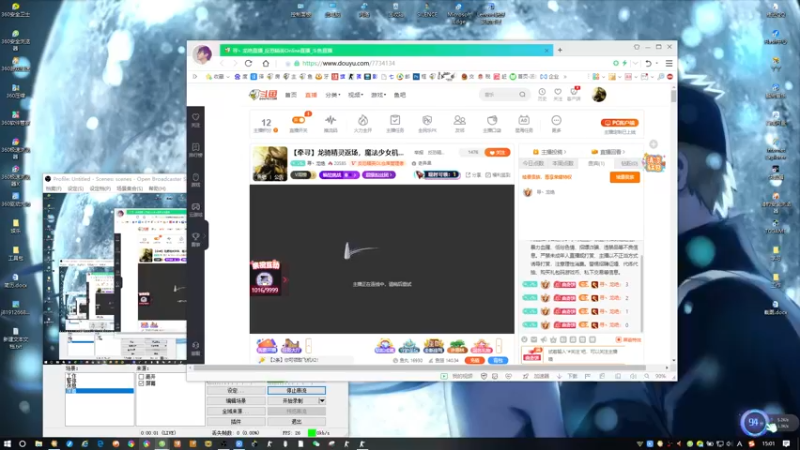Open the first menu in OBS menu bar

tap(53, 188)
